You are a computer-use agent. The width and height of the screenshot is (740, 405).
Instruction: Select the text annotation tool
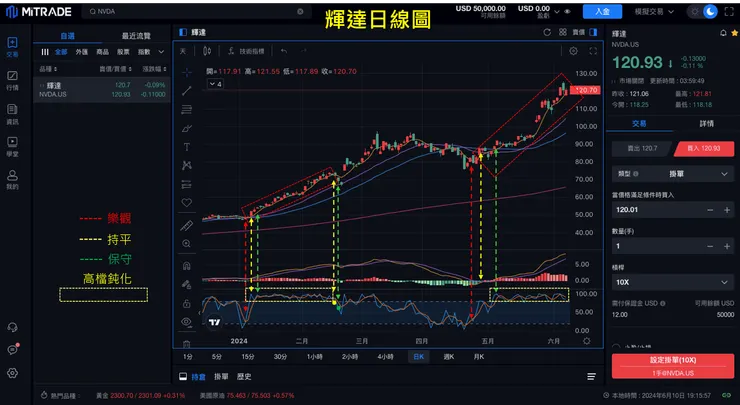point(187,147)
